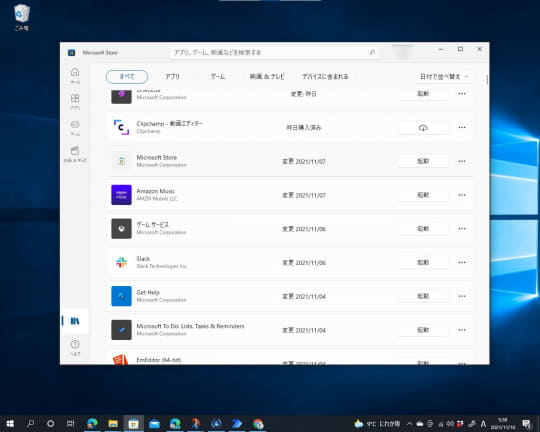Click the Clipchamp app icon

(121, 127)
